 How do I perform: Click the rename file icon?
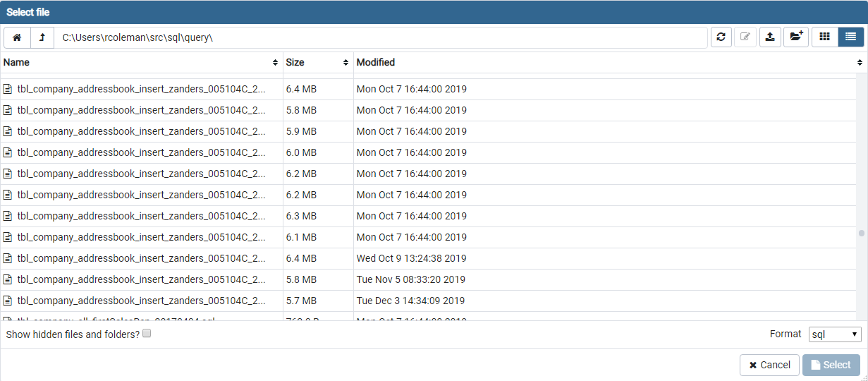click(745, 37)
